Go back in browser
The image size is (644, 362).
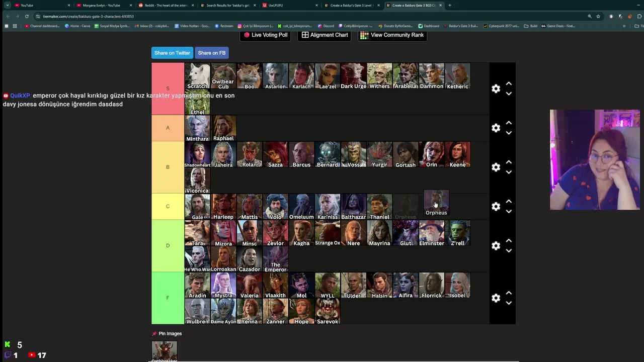(x=8, y=16)
